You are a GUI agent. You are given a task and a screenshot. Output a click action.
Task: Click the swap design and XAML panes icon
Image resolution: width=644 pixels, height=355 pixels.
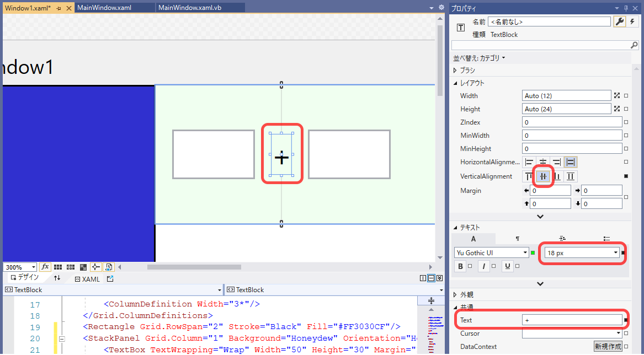57,279
